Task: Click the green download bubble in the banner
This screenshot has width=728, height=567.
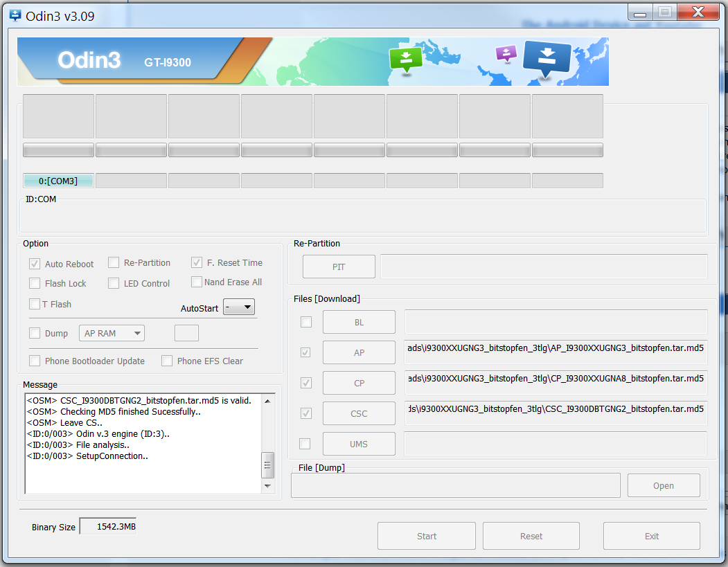Action: coord(406,59)
